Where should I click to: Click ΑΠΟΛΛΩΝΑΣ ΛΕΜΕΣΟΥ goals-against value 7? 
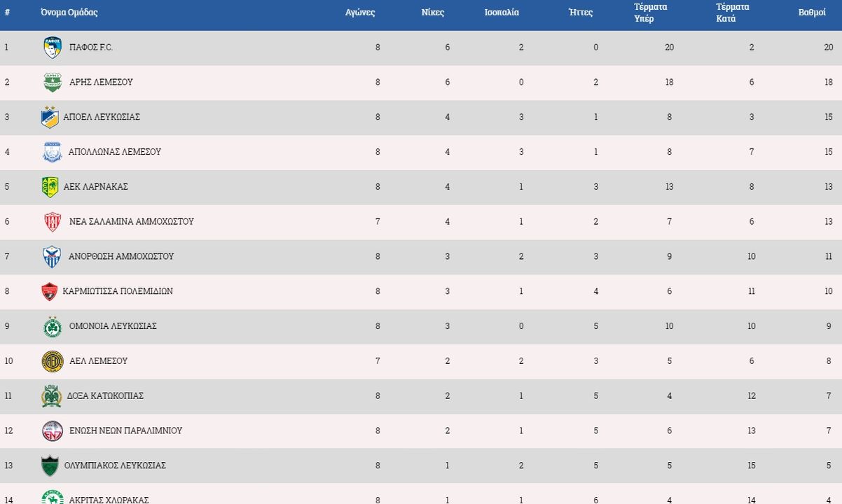752,152
